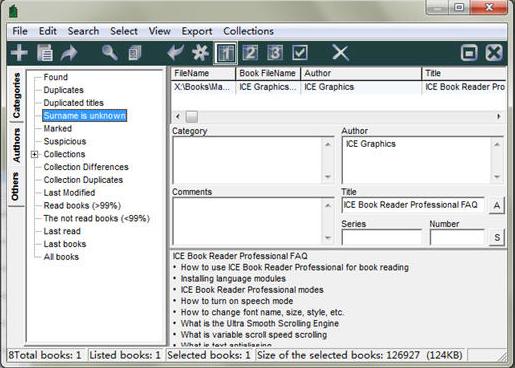
Task: Select Surname is unknown tree item
Action: 84,116
